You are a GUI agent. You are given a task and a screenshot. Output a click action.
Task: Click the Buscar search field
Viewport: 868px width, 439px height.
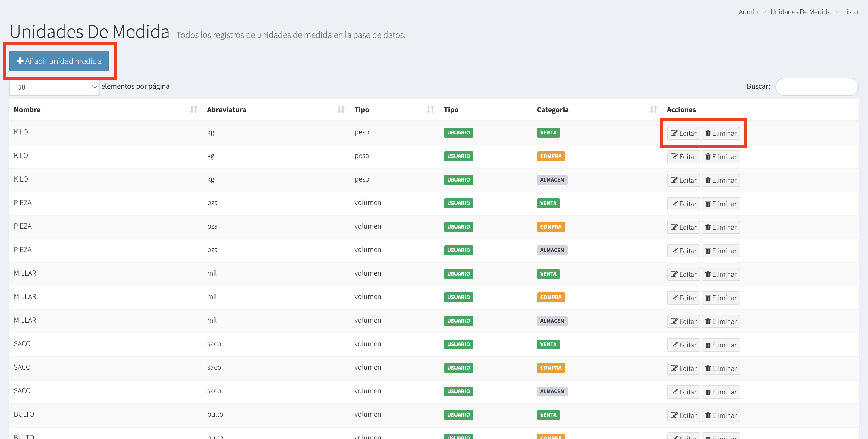[816, 87]
